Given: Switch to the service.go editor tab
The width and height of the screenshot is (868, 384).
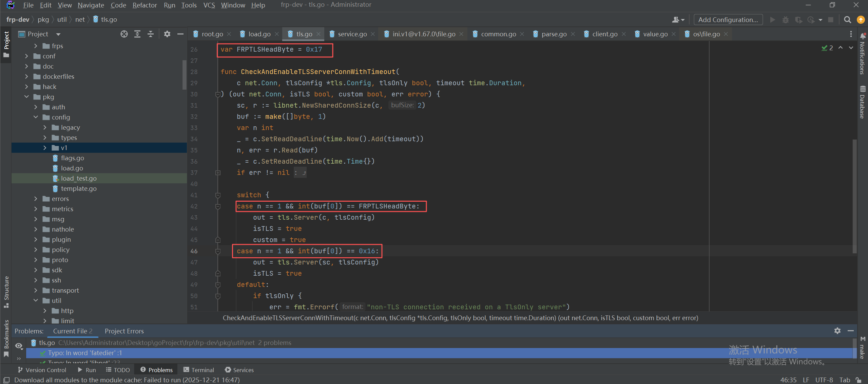Looking at the screenshot, I should [x=352, y=34].
